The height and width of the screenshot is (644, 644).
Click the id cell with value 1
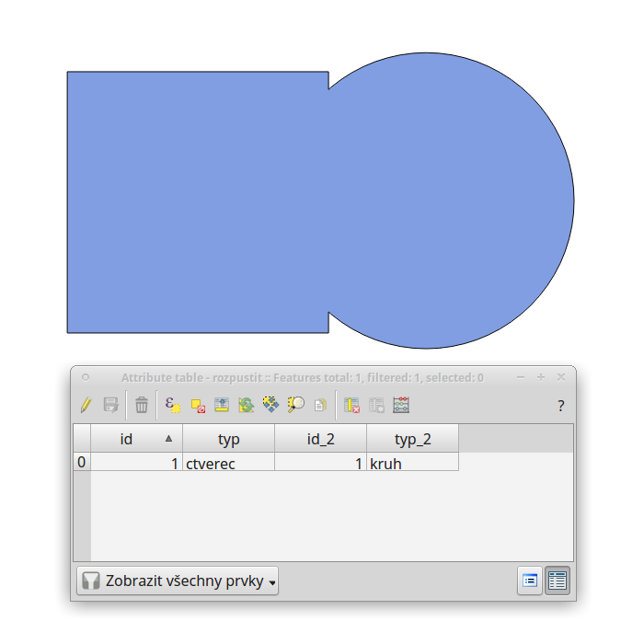(136, 462)
